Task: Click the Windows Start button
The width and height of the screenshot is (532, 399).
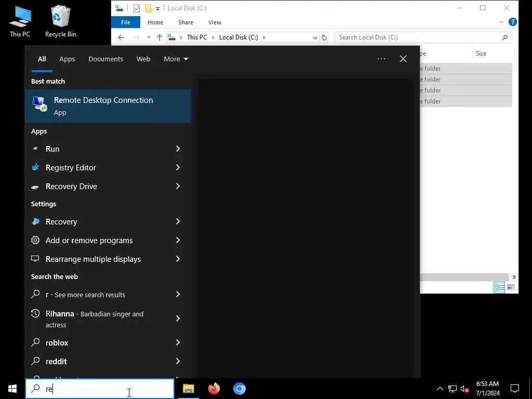Action: coord(12,389)
